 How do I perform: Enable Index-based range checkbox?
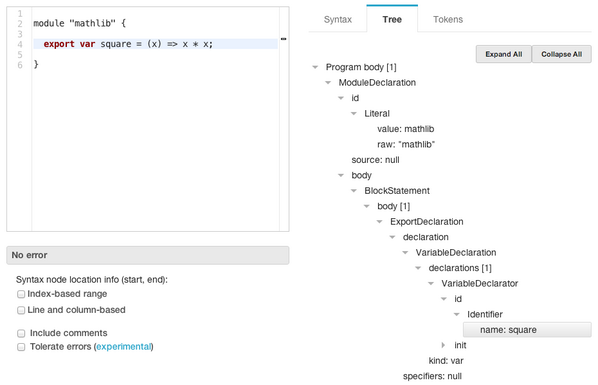[21, 294]
